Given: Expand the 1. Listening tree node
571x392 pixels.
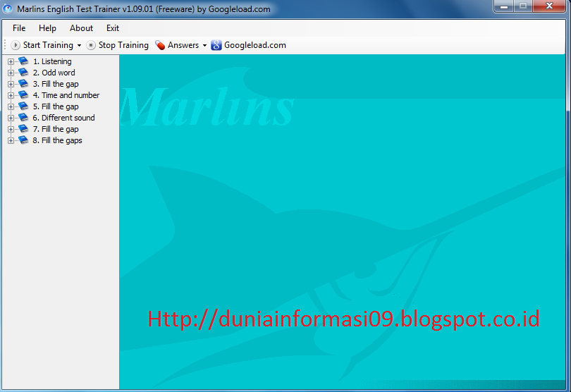Looking at the screenshot, I should 11,61.
